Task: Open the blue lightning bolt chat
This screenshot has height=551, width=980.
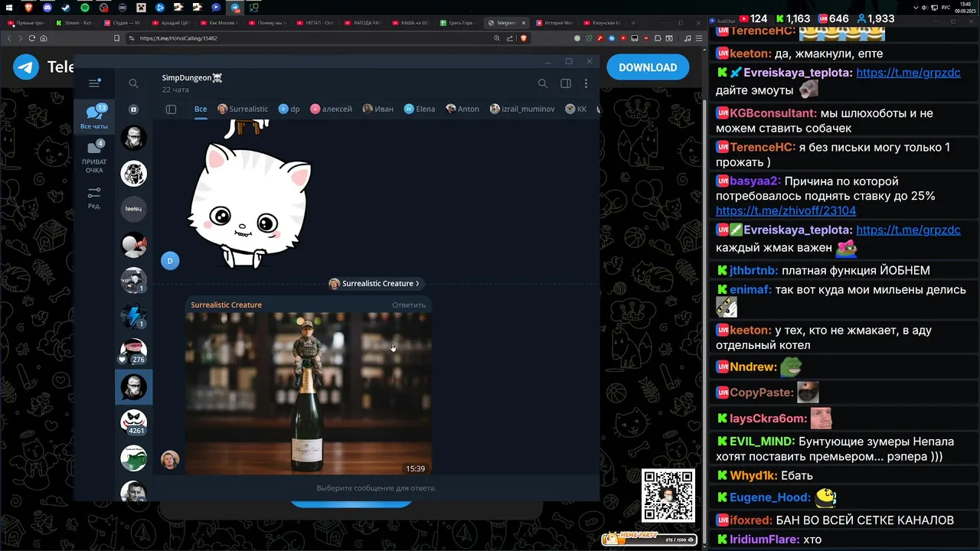Action: [x=133, y=316]
